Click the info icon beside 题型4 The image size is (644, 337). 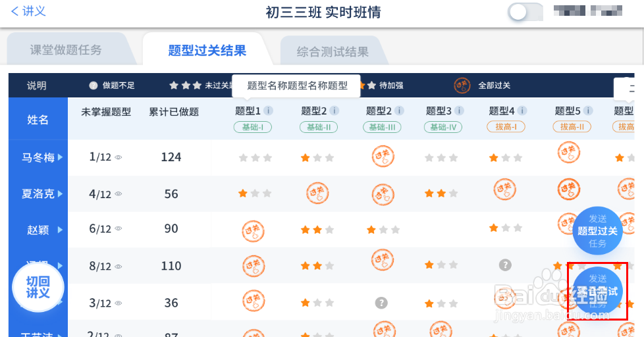(x=522, y=111)
